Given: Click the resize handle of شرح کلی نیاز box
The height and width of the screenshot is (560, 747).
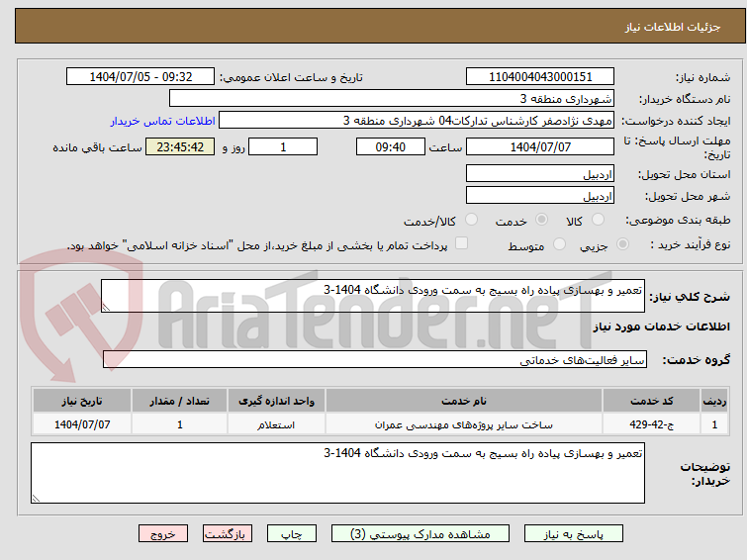Looking at the screenshot, I should pyautogui.click(x=106, y=308).
